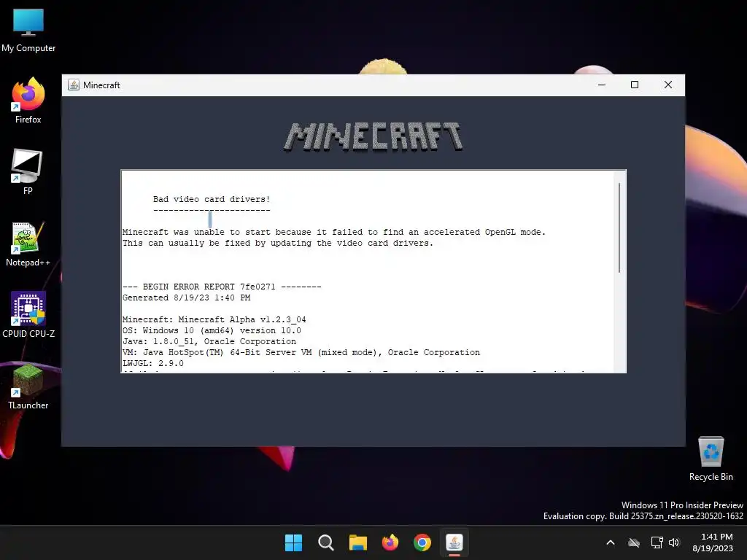Screen dimensions: 747x560
Task: Open network status tray icon
Action: pyautogui.click(x=657, y=542)
